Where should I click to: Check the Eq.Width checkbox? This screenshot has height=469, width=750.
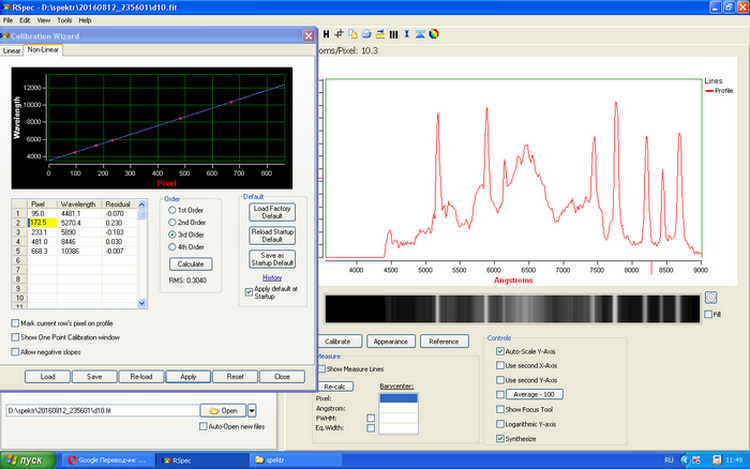point(371,428)
